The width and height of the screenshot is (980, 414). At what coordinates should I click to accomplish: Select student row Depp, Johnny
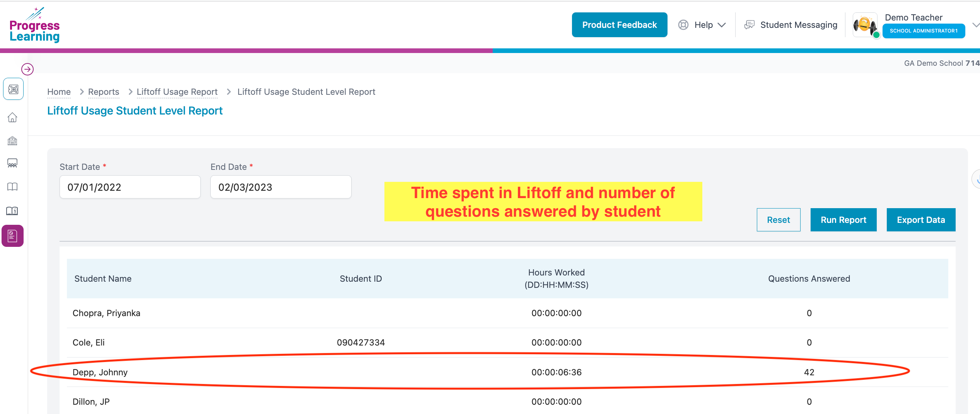(507, 372)
